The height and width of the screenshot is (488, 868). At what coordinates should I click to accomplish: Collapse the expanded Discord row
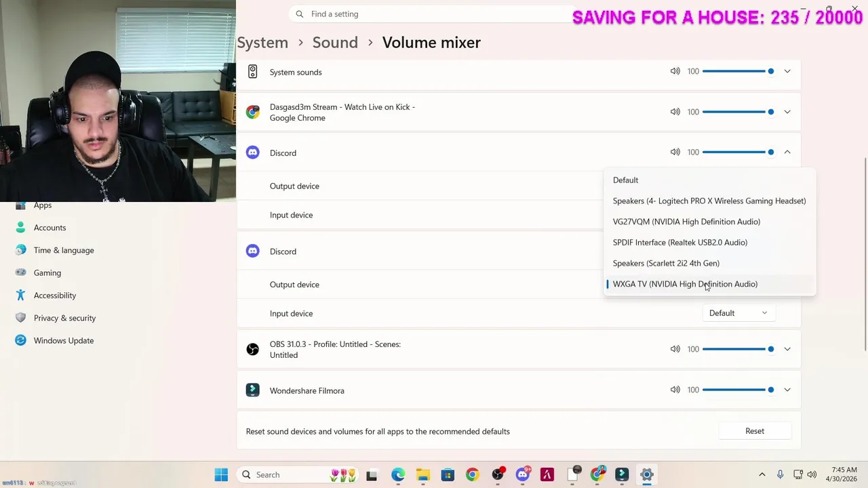coord(787,152)
